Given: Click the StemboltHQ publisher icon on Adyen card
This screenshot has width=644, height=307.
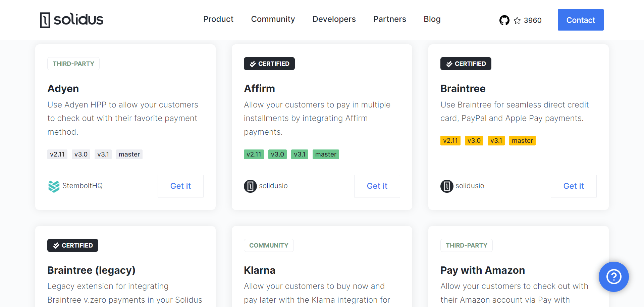Looking at the screenshot, I should (x=54, y=186).
